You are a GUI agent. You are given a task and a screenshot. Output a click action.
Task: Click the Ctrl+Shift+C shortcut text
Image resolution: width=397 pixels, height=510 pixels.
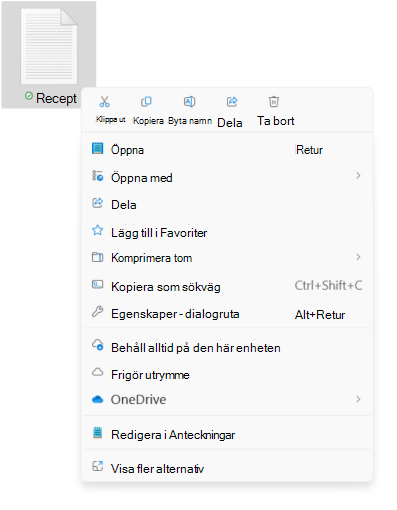pos(328,286)
